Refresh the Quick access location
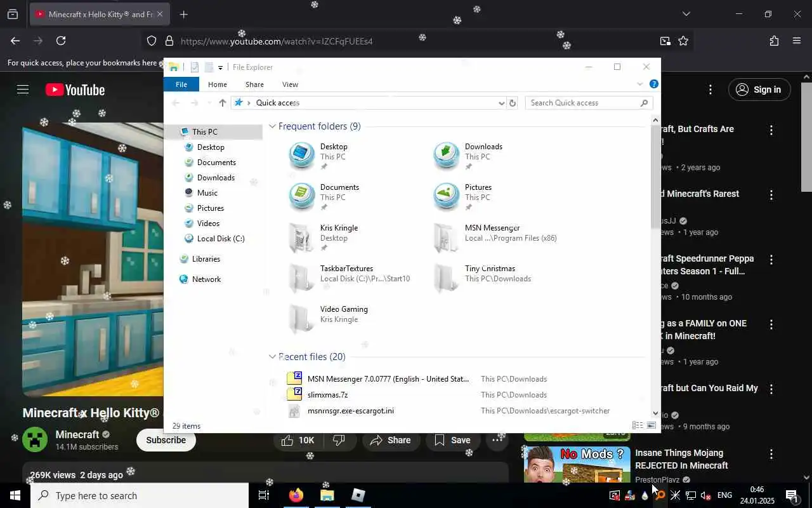Image resolution: width=812 pixels, height=508 pixels. tap(513, 103)
